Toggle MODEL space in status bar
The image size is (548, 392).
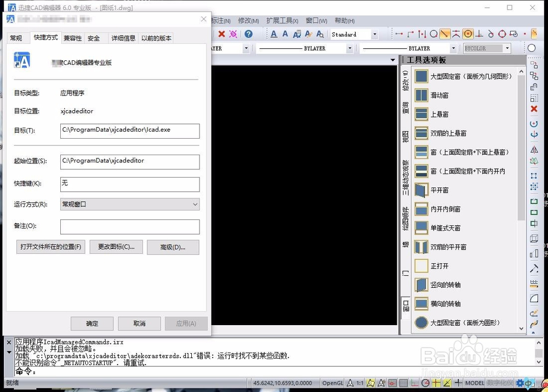point(475,383)
